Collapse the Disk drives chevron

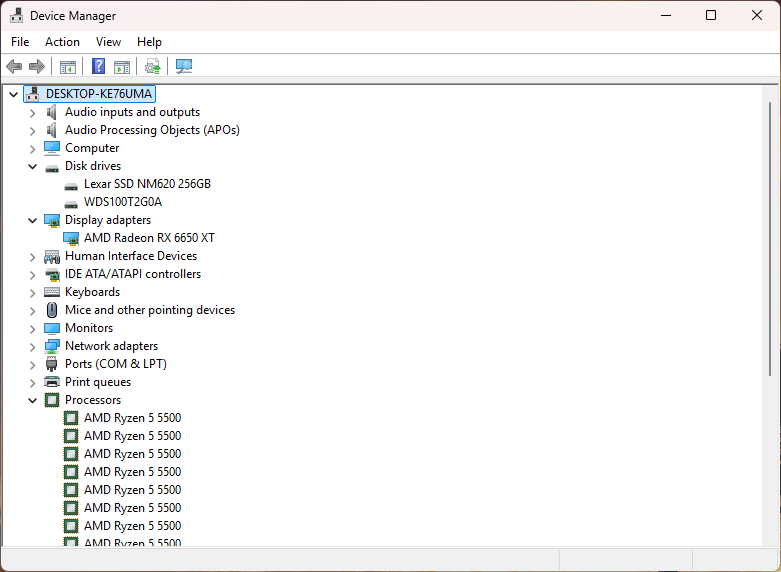(32, 166)
